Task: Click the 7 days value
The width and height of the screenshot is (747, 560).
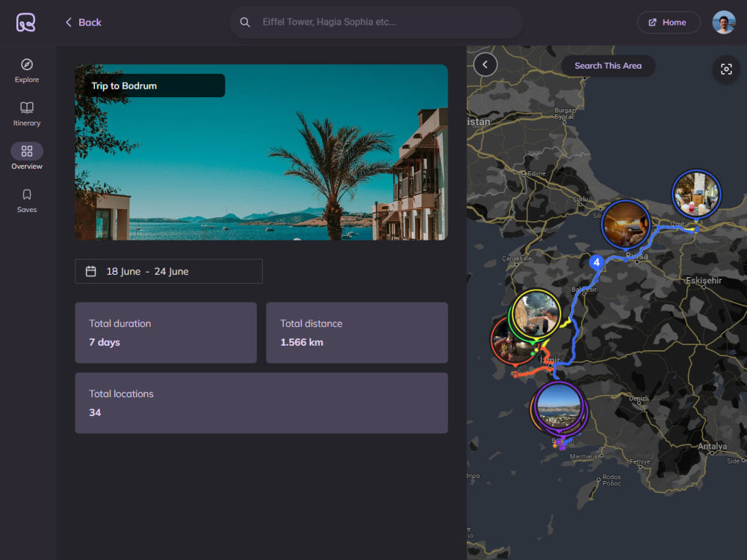Action: (105, 343)
